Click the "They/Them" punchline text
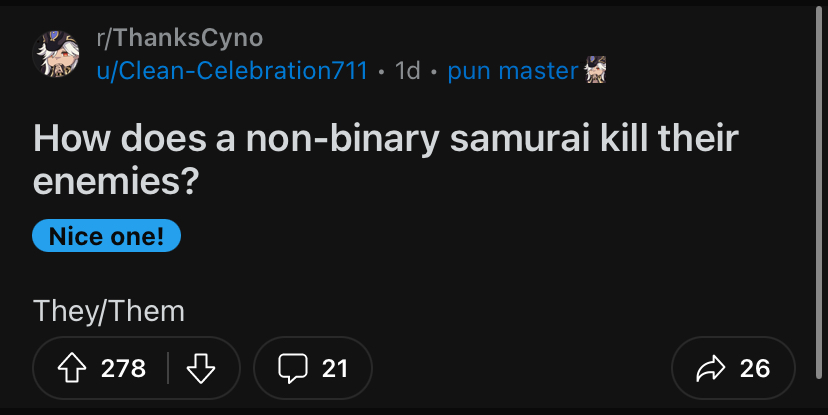Viewport: 828px width, 415px height. pos(109,311)
